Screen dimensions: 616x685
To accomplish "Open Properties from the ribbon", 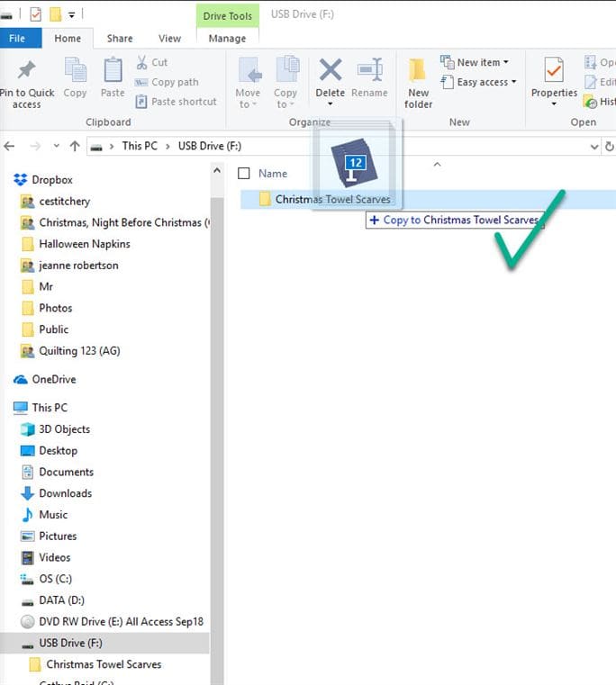I will [x=554, y=72].
